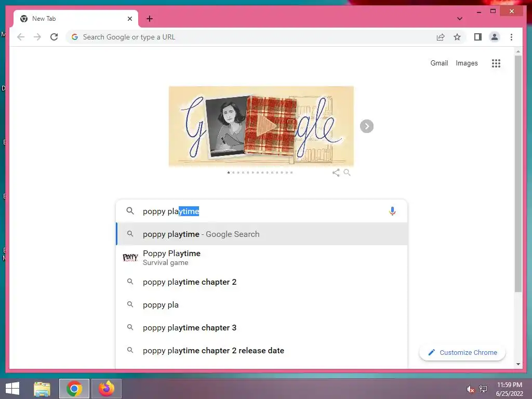Viewport: 532px width, 399px height.
Task: Click the Google icon in address bar
Action: coord(75,37)
